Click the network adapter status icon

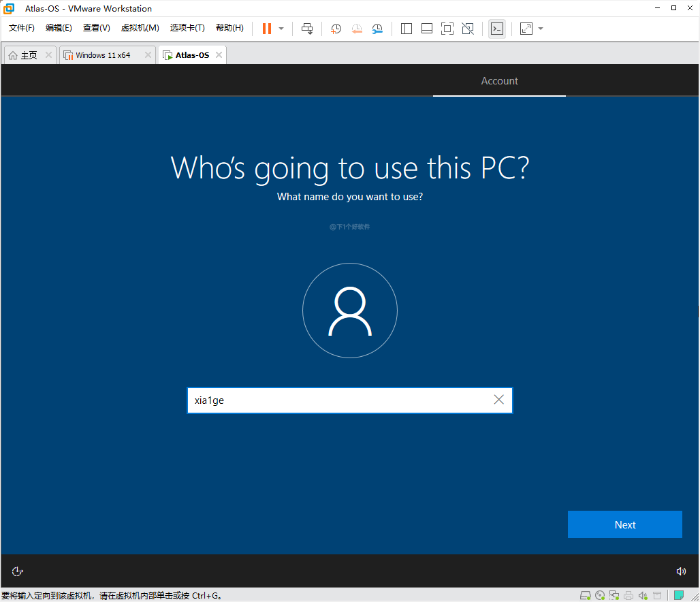614,595
